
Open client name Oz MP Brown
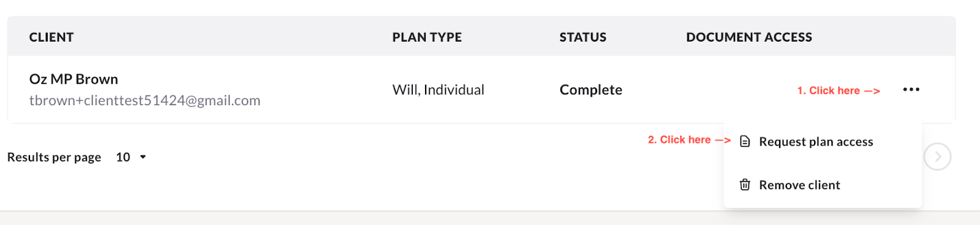click(x=73, y=80)
